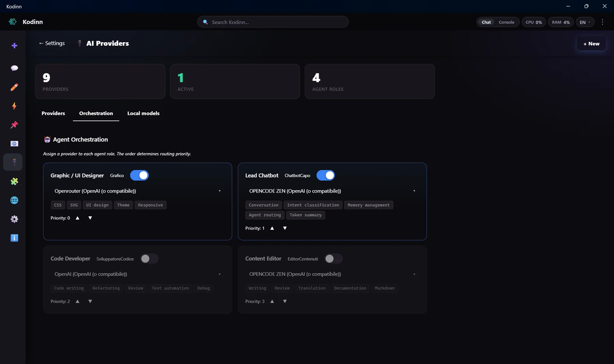Select the pencil icon in sidebar

[x=14, y=87]
